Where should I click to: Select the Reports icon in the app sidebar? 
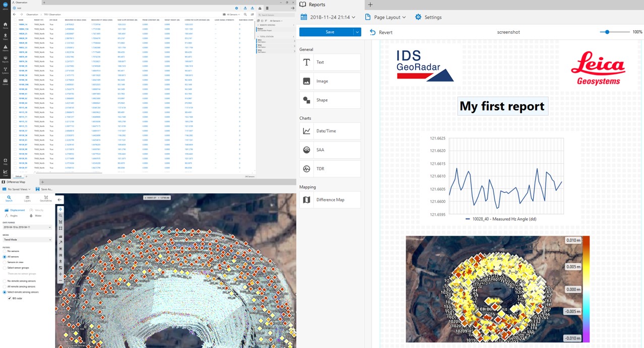click(x=5, y=58)
